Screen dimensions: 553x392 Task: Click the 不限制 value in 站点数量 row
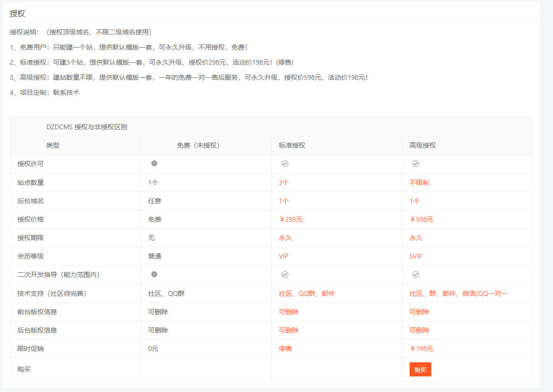[x=419, y=183]
